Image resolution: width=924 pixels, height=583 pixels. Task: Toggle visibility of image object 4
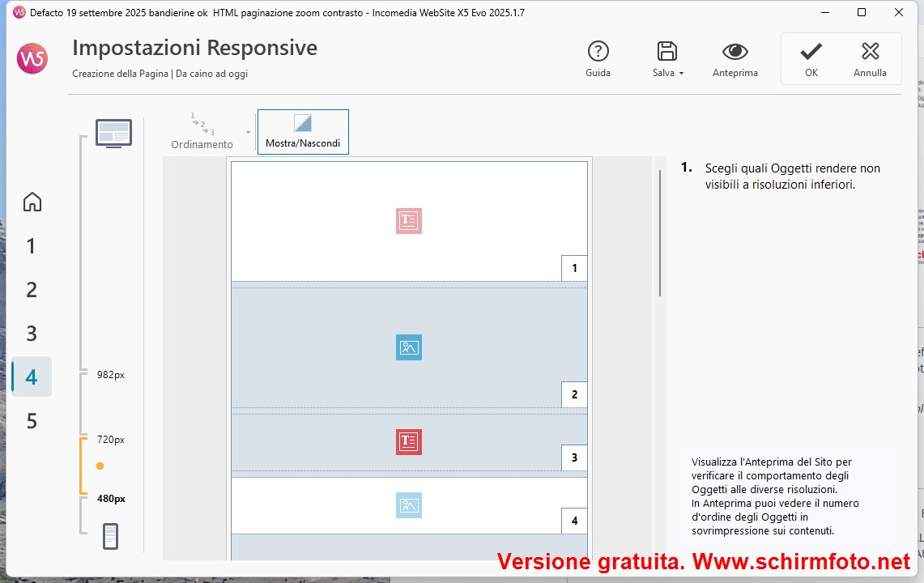409,505
